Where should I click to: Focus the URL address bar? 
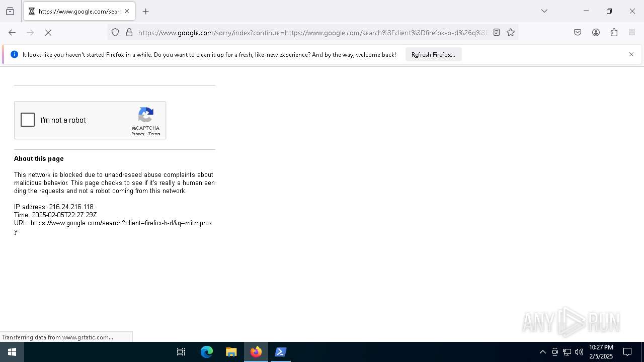tap(312, 33)
